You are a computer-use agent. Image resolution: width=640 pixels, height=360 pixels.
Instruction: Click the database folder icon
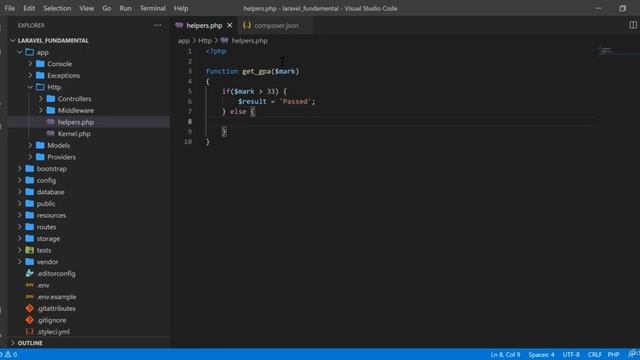coord(29,192)
